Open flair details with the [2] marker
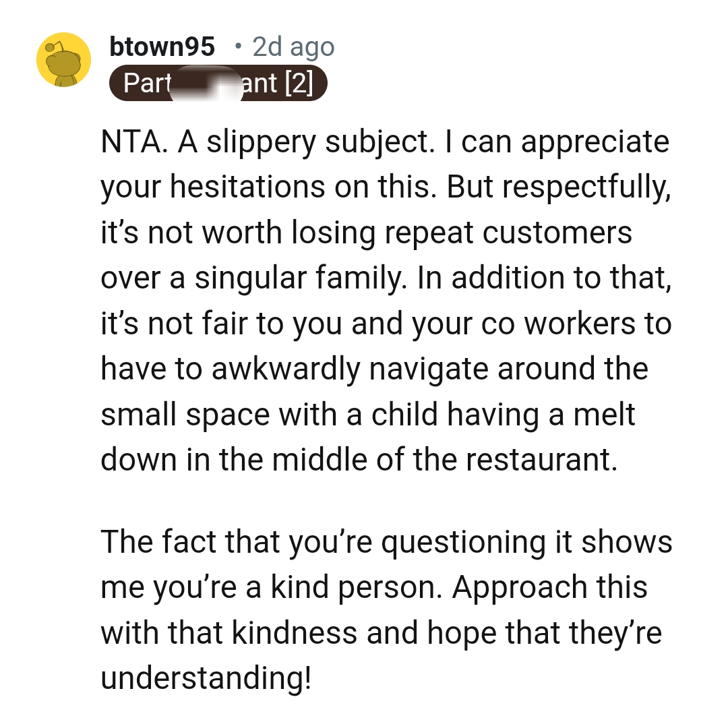Image resolution: width=728 pixels, height=722 pixels. [307, 83]
